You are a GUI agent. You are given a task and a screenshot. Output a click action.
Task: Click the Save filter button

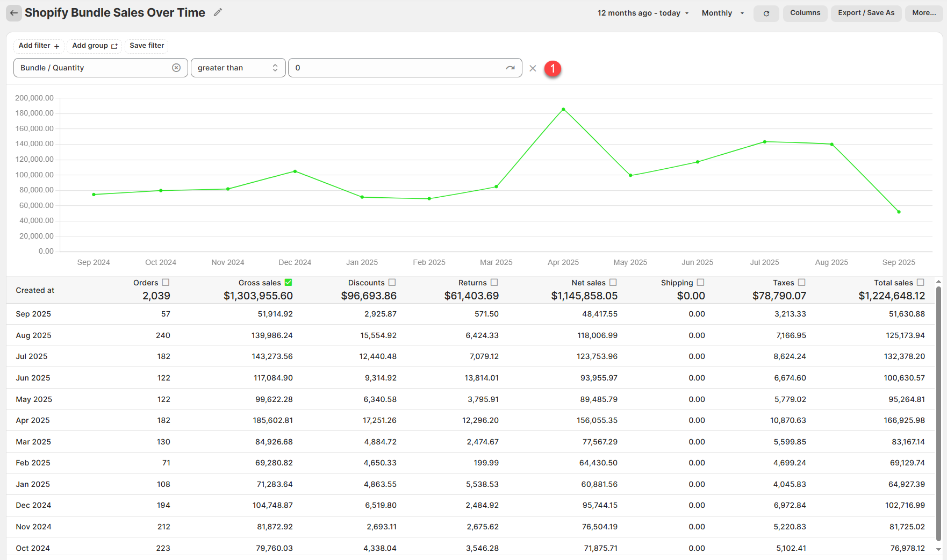147,46
